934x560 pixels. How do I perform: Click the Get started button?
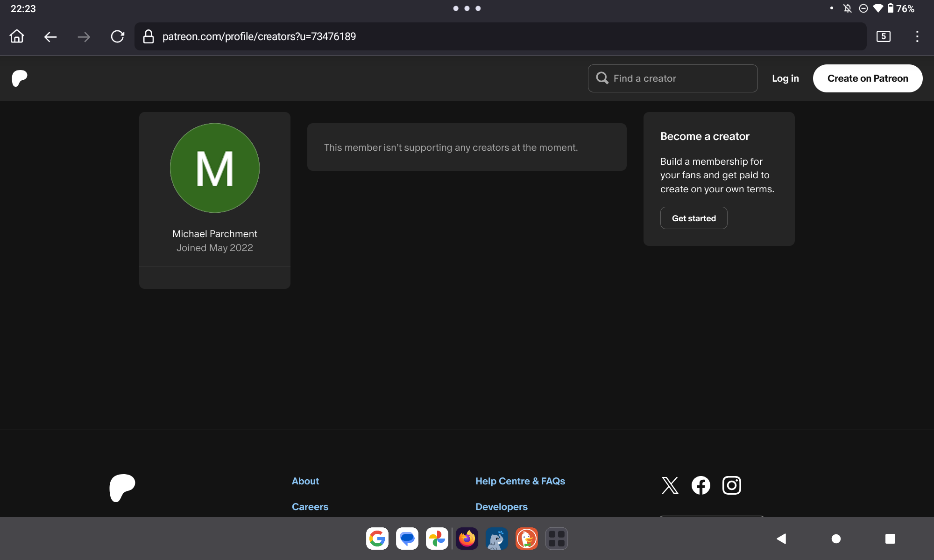point(693,218)
